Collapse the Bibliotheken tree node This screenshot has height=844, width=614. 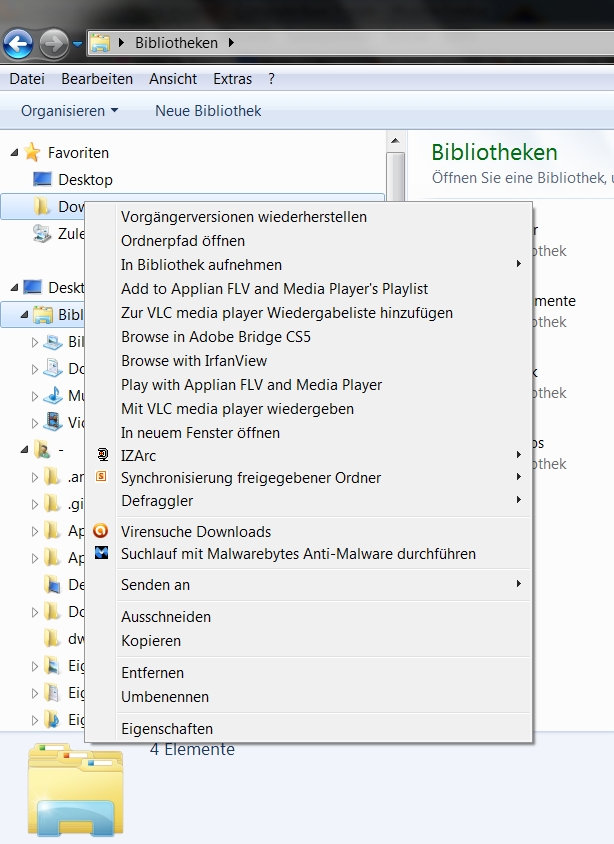[x=24, y=314]
